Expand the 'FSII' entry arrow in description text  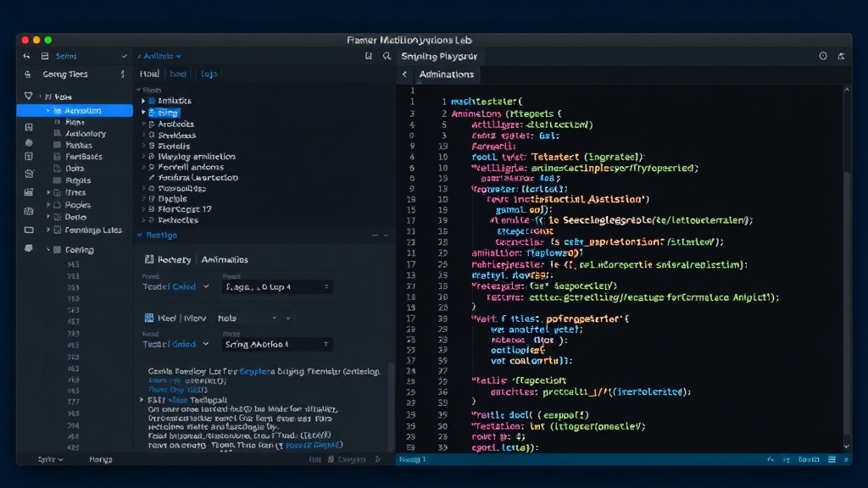(x=142, y=400)
